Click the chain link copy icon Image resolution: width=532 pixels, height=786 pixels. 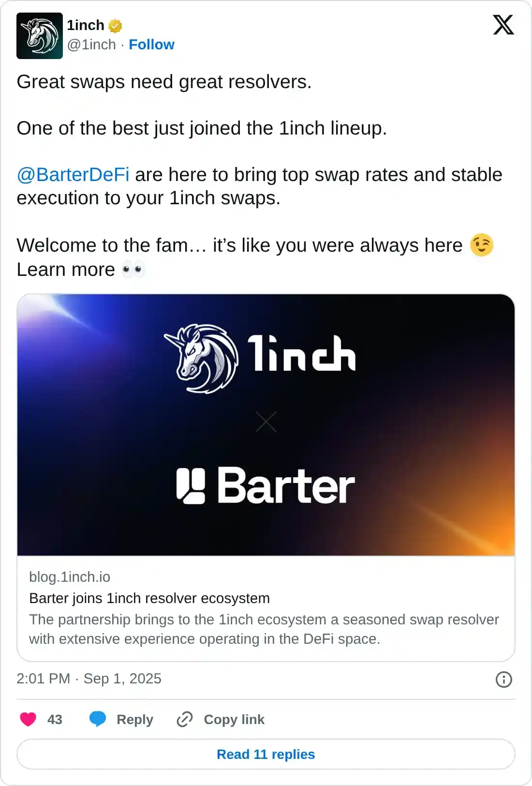pos(185,719)
